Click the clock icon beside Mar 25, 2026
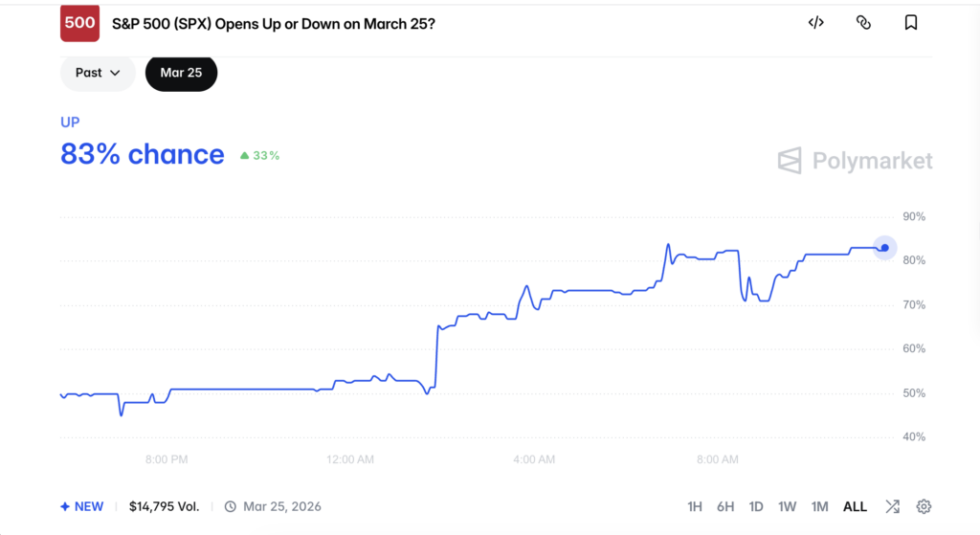Screen dimensions: 980x535 tap(231, 507)
